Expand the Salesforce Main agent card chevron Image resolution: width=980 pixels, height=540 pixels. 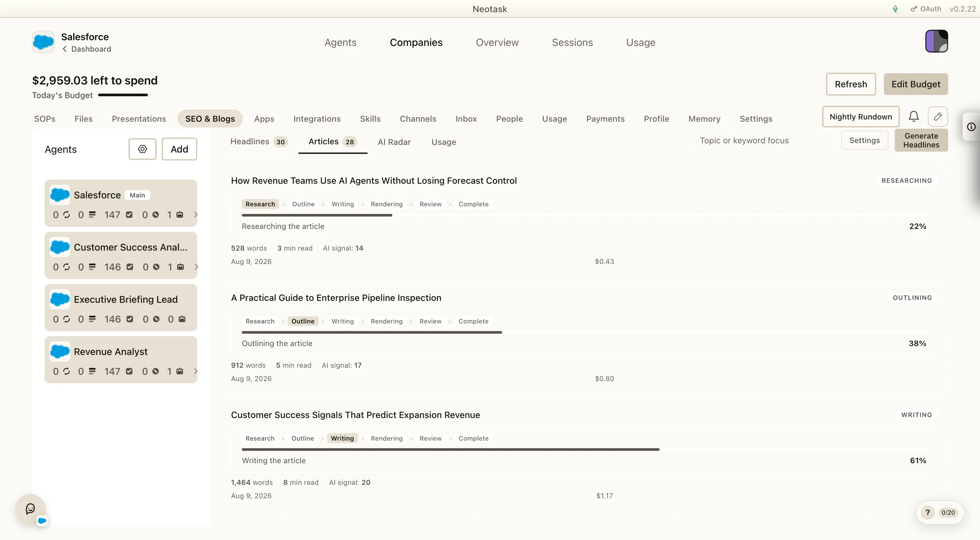click(196, 214)
